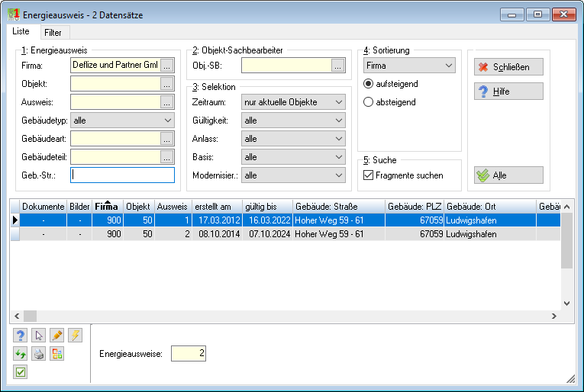Image resolution: width=584 pixels, height=392 pixels.
Task: Click the printer icon
Action: [x=38, y=353]
